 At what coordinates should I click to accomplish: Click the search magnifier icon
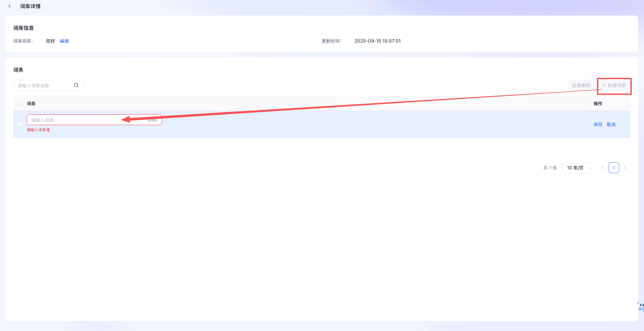pos(76,85)
